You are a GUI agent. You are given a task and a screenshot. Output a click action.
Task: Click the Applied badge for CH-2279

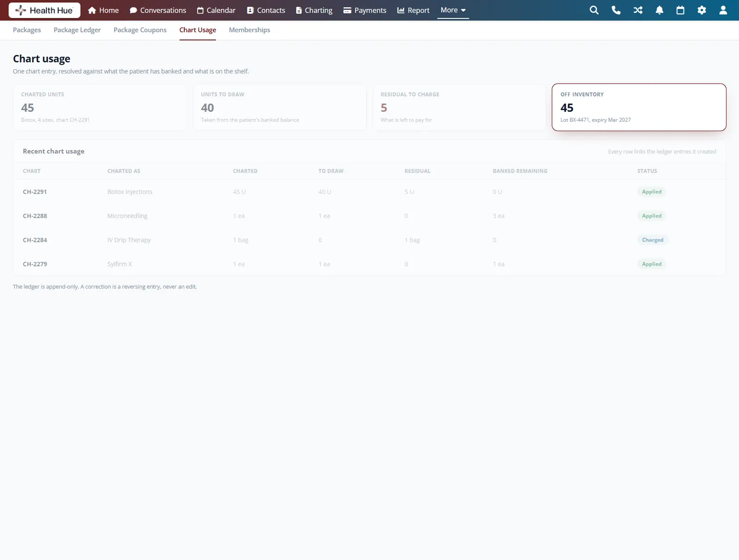point(652,264)
